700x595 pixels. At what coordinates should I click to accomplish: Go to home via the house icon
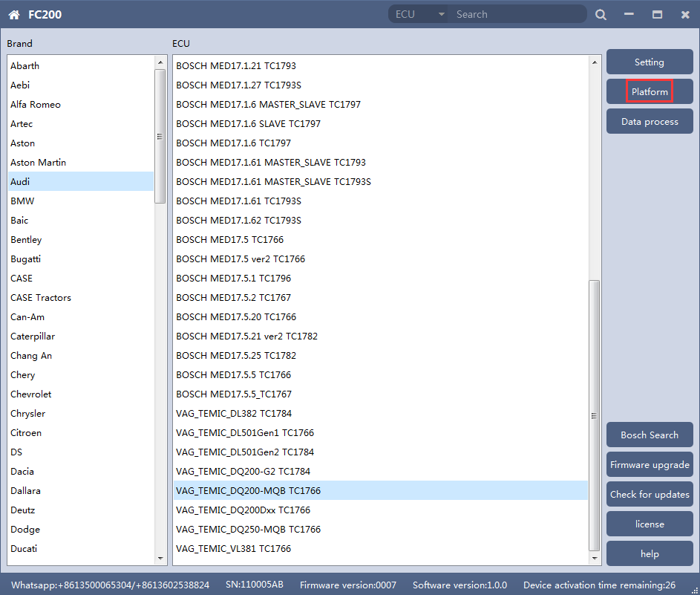[x=14, y=15]
